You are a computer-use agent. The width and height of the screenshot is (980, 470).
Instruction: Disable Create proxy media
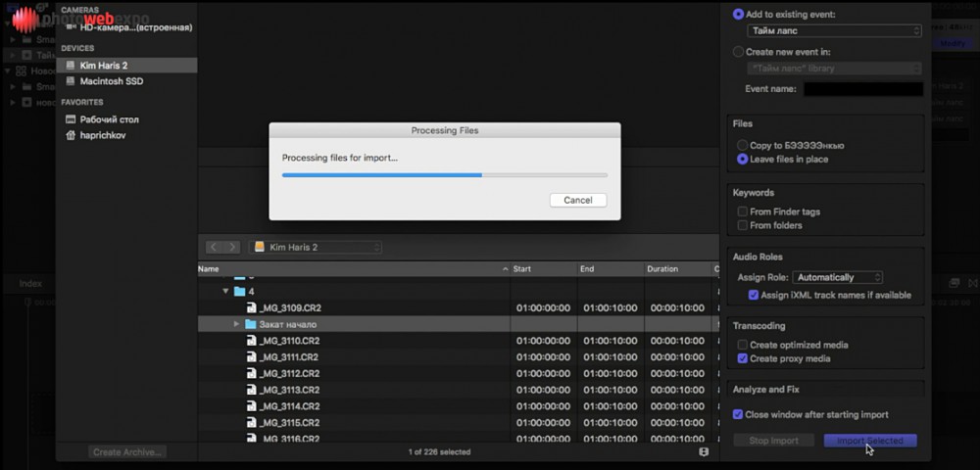[743, 358]
